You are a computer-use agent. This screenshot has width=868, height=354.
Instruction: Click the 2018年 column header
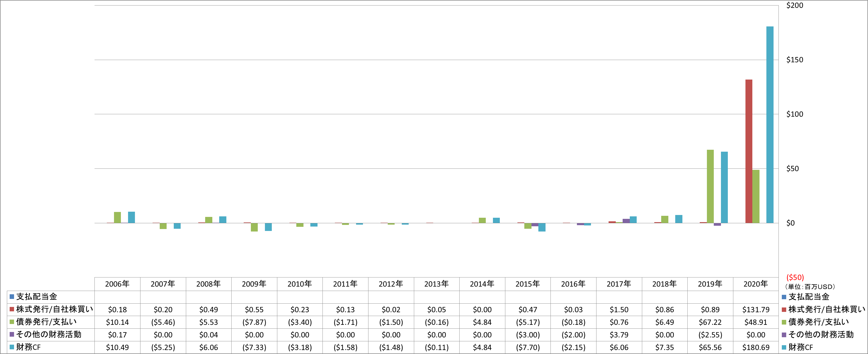664,284
